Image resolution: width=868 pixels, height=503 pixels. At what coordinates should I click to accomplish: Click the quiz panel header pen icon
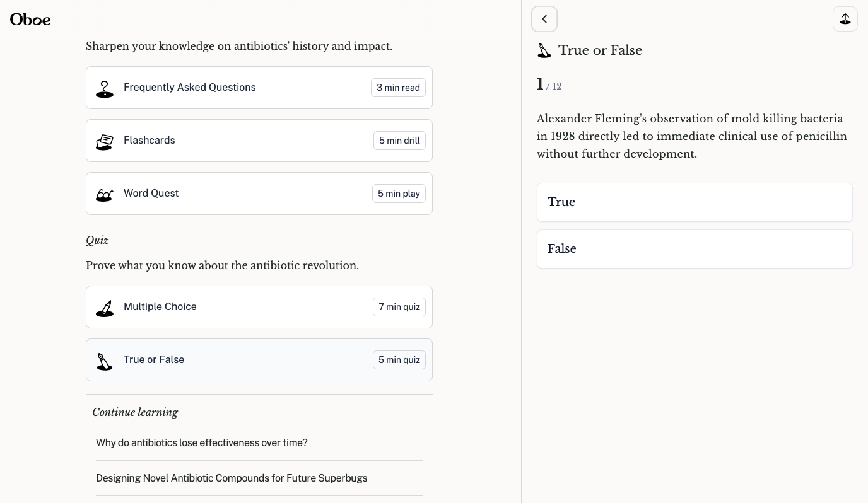pos(544,50)
